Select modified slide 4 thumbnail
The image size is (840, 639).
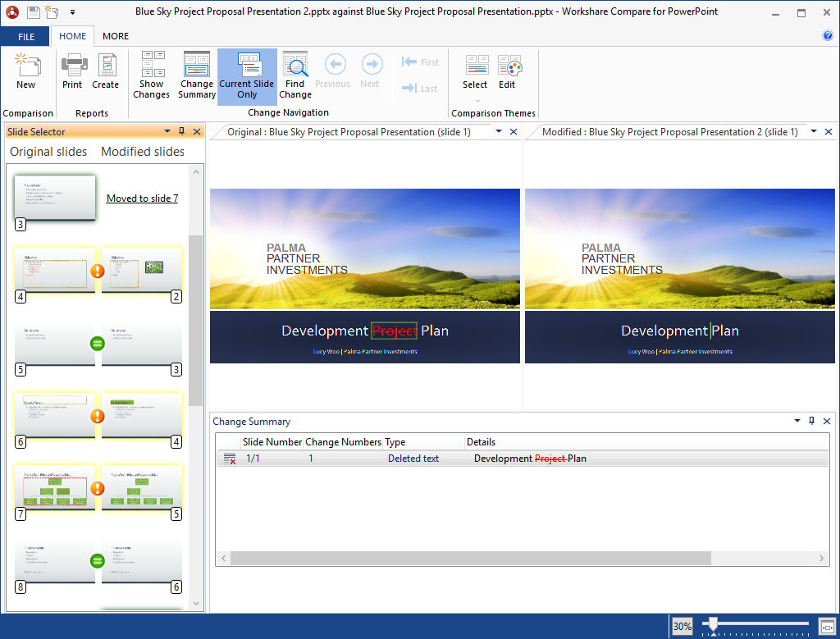click(142, 415)
